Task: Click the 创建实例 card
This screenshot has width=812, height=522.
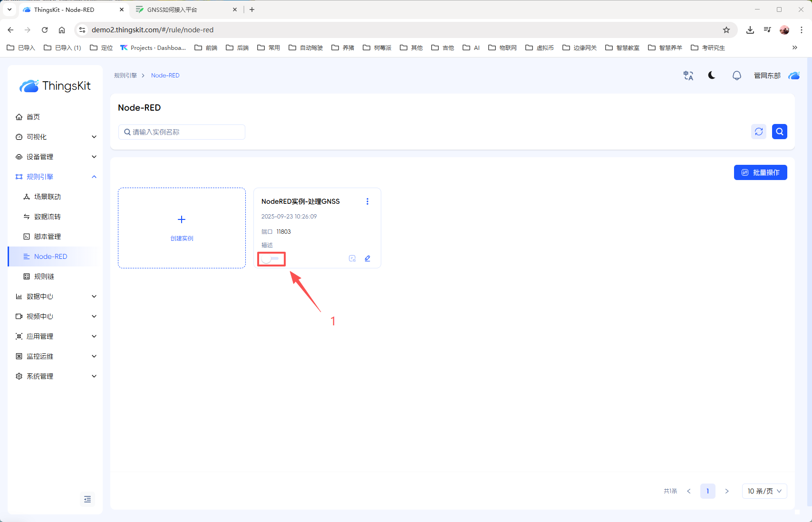Action: 182,228
